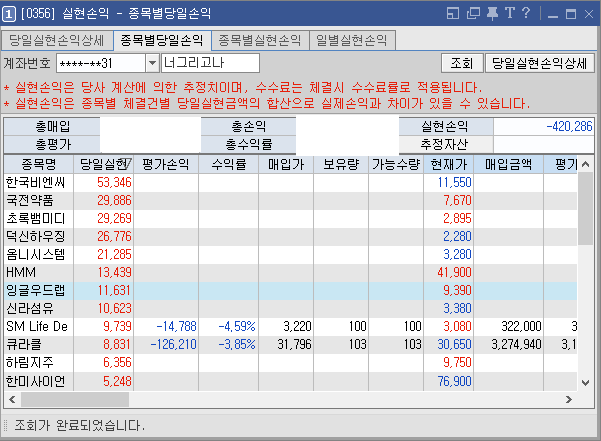Go to the 일별실현손익 tab
Image resolution: width=601 pixels, height=441 pixels.
tap(352, 41)
